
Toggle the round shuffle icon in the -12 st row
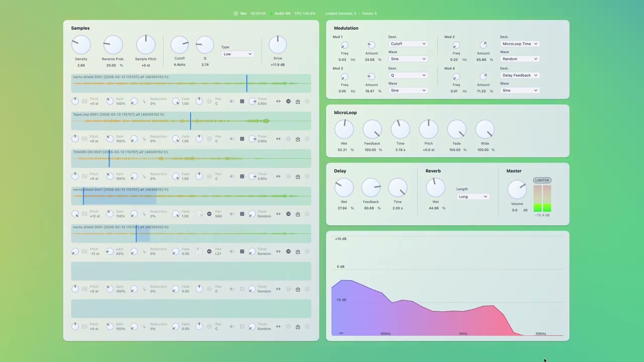[288, 251]
